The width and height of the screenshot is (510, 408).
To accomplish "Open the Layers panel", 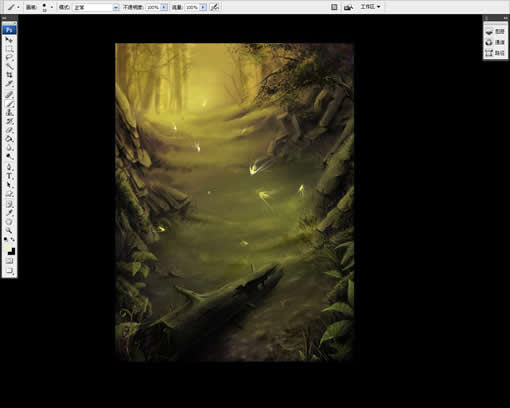I will (495, 31).
